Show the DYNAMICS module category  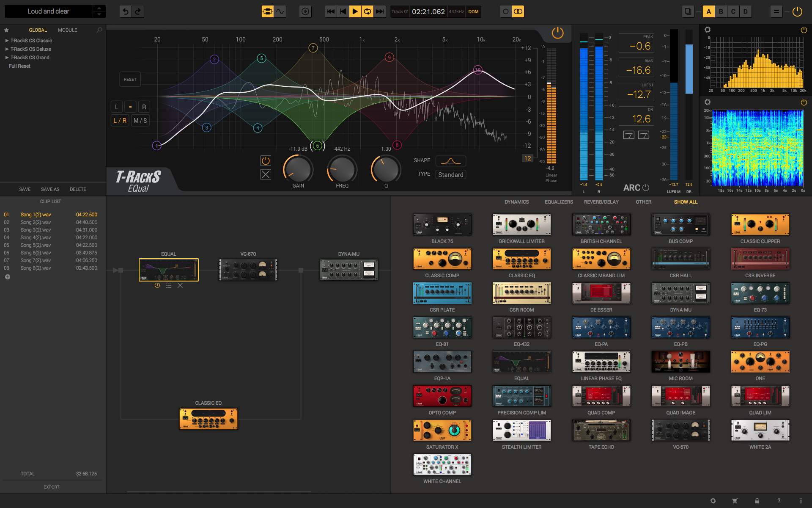pos(516,202)
